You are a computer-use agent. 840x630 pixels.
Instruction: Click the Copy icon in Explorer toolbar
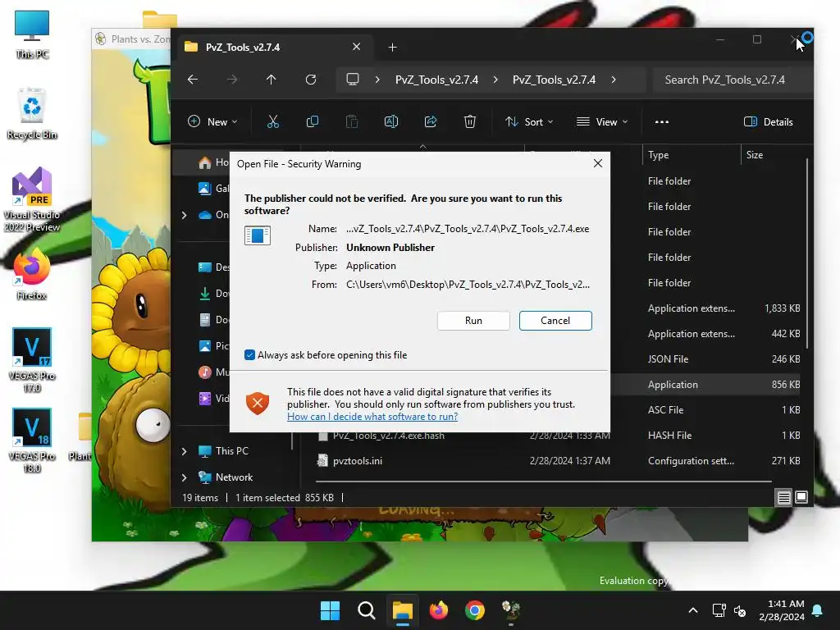pyautogui.click(x=313, y=121)
